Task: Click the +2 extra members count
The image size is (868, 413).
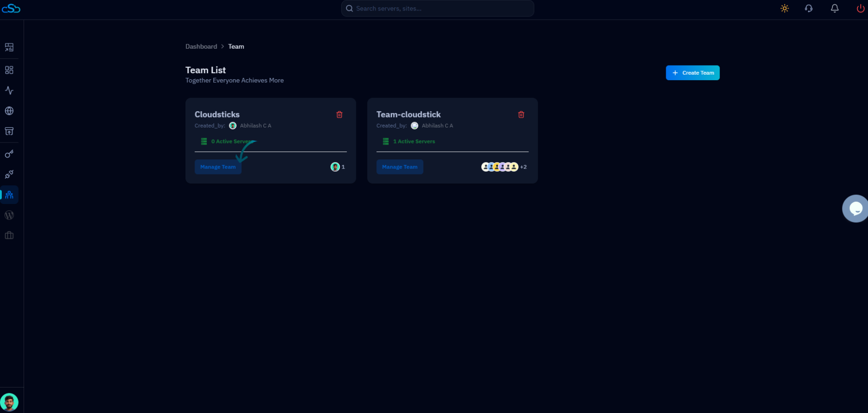Action: tap(524, 167)
